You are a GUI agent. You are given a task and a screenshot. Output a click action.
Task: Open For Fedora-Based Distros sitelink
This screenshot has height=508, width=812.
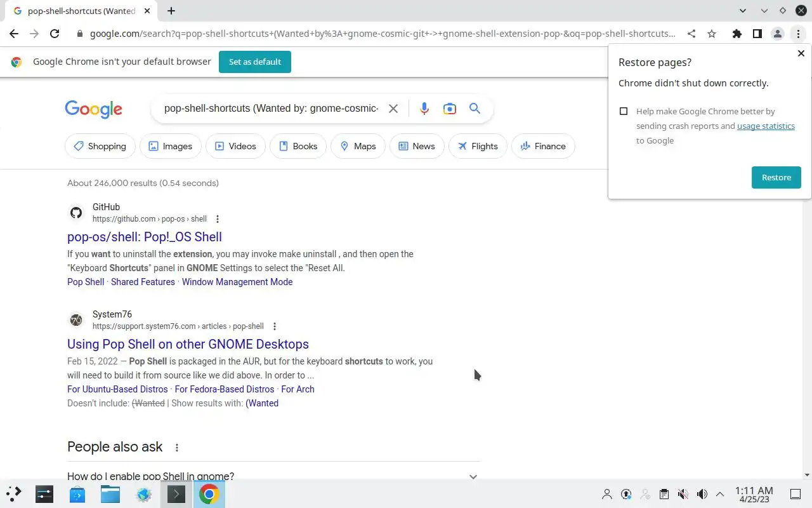(225, 389)
